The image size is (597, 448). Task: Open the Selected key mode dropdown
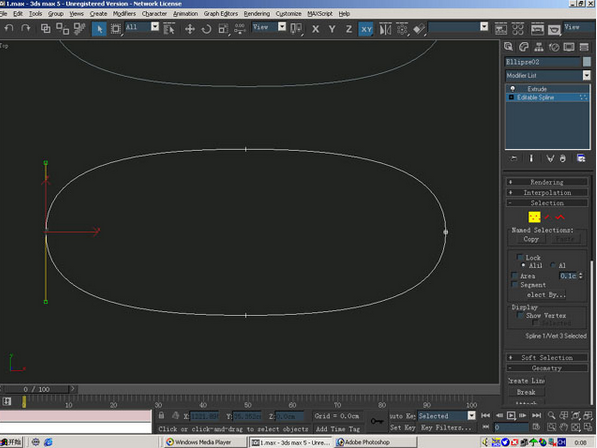click(447, 416)
